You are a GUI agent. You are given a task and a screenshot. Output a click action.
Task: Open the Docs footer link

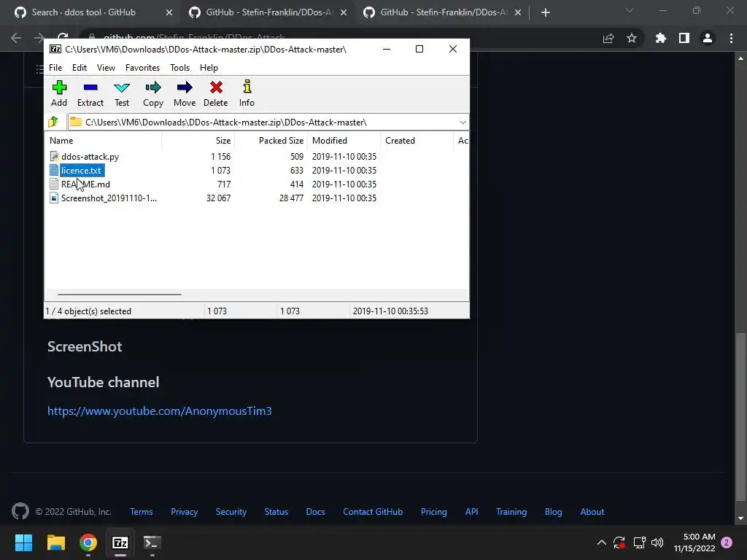[315, 511]
